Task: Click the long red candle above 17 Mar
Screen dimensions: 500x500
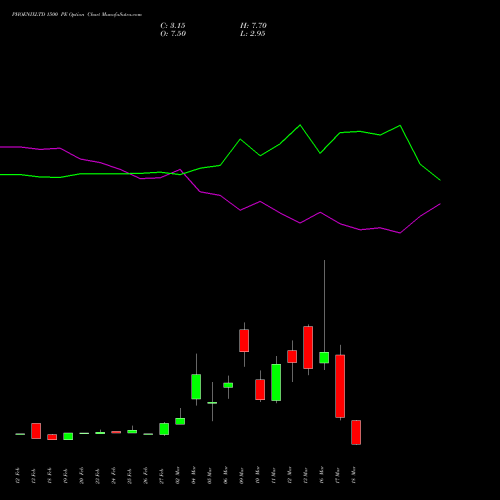Action: tap(340, 386)
